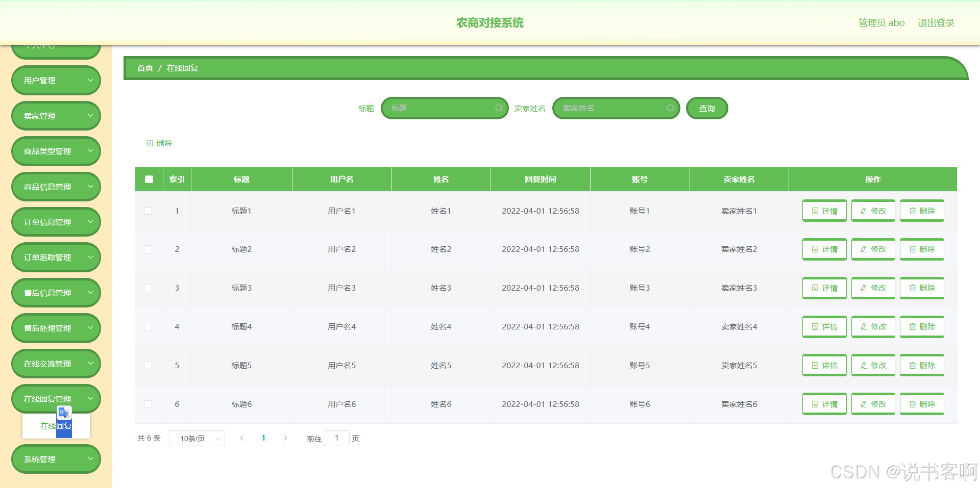Click 删除 for row 标题2

tap(922, 249)
